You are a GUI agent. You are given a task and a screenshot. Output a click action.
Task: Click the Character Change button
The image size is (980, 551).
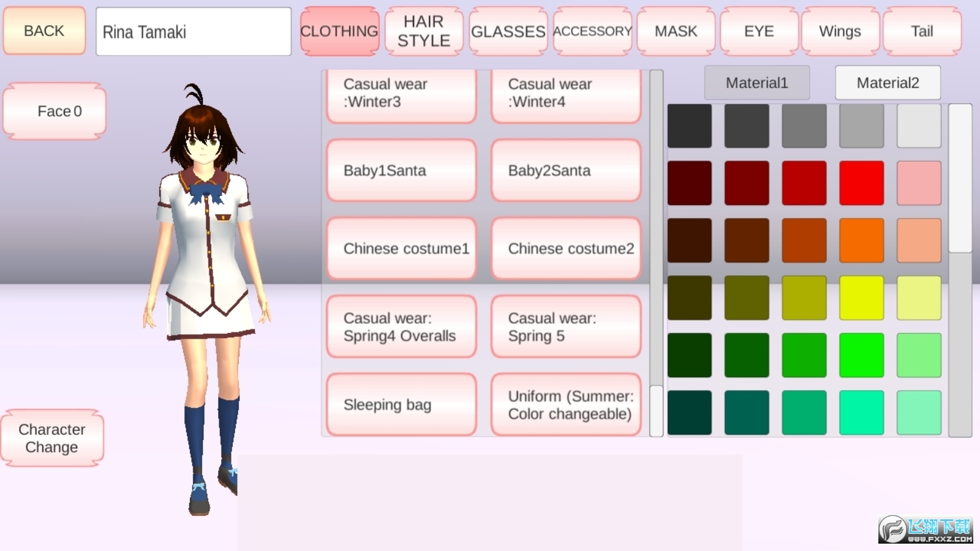click(x=52, y=438)
